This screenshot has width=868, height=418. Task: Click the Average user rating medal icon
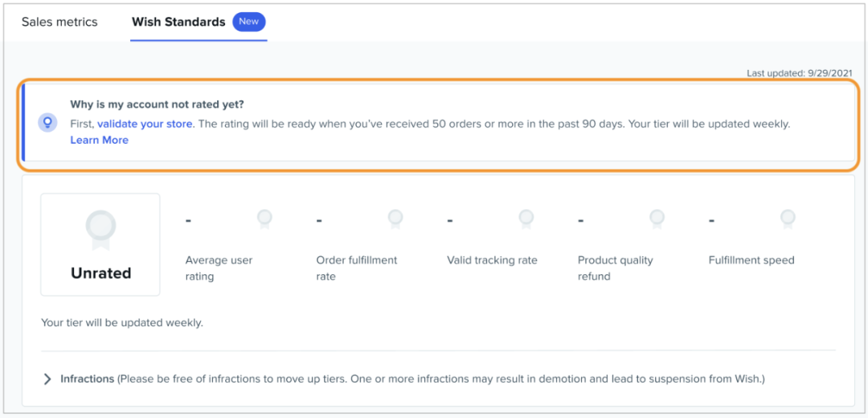point(264,219)
